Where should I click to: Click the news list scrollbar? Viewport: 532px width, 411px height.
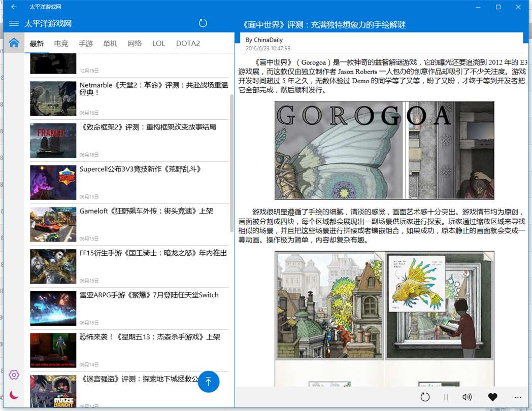click(231, 163)
